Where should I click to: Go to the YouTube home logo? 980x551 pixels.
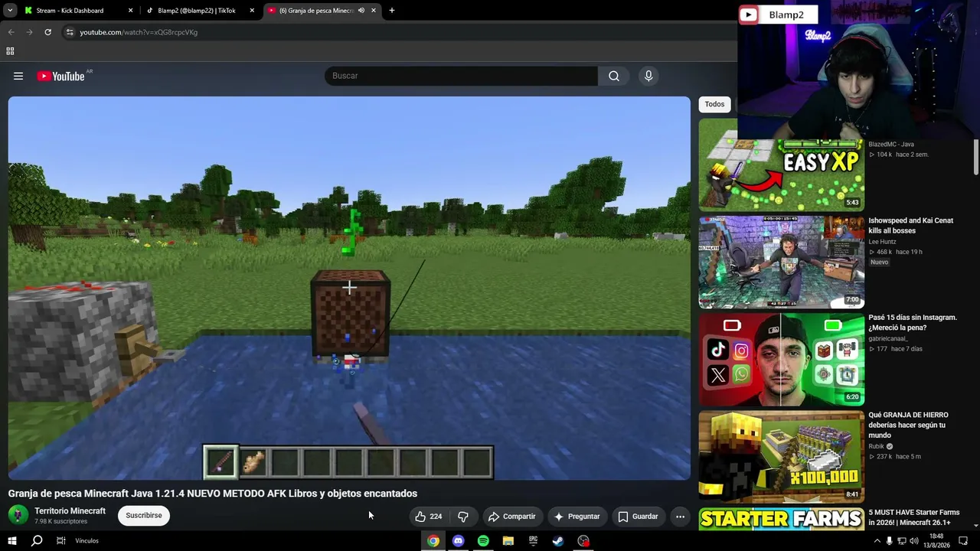(60, 76)
